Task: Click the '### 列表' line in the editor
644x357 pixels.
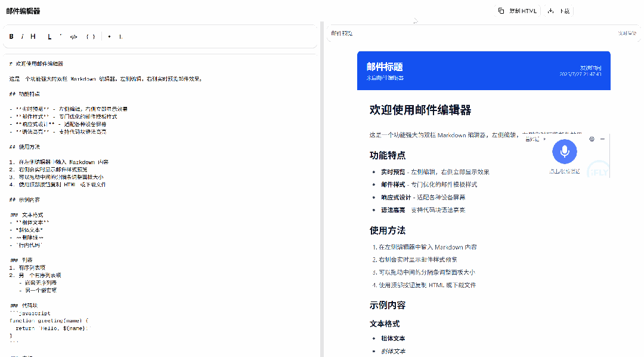Action: [21, 260]
